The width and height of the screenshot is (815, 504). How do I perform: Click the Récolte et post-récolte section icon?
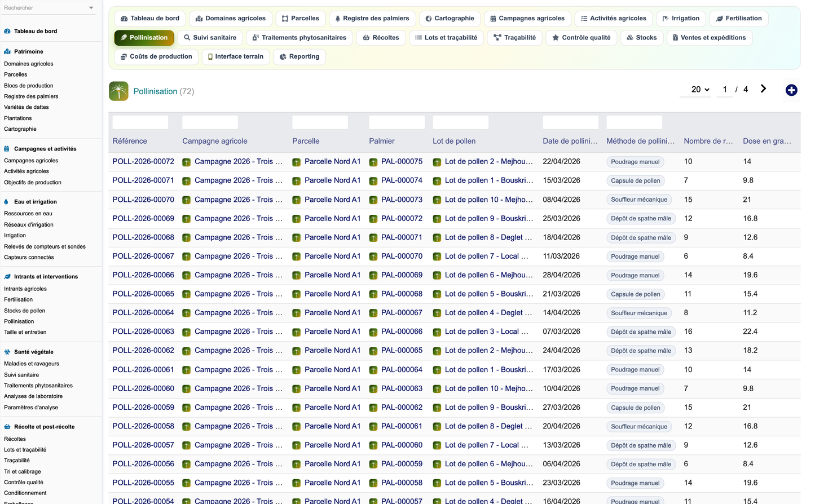click(7, 427)
